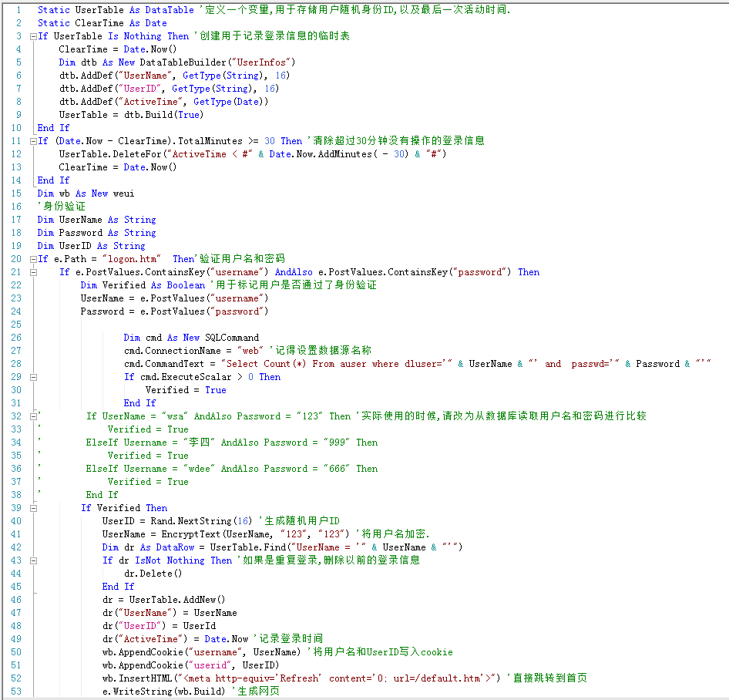Click the "logon.htm" string literal
729x700 pixels.
pyautogui.click(x=132, y=259)
